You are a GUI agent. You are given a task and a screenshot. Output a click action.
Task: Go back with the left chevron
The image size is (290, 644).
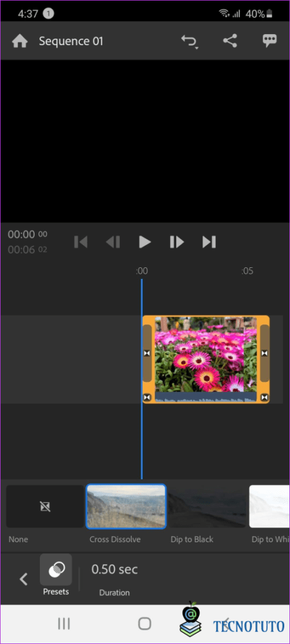point(23,579)
